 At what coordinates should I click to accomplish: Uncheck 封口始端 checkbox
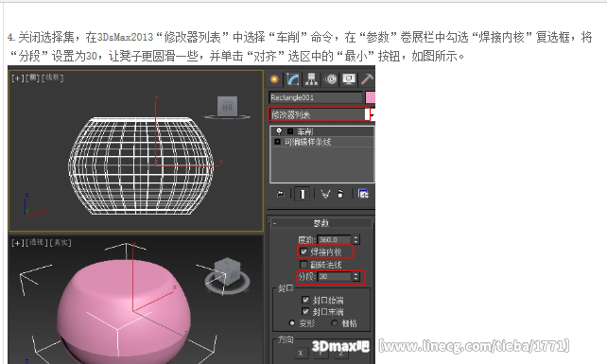point(305,300)
